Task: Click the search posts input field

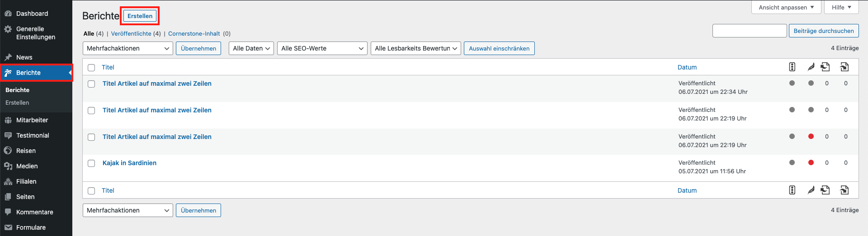Action: pyautogui.click(x=750, y=31)
